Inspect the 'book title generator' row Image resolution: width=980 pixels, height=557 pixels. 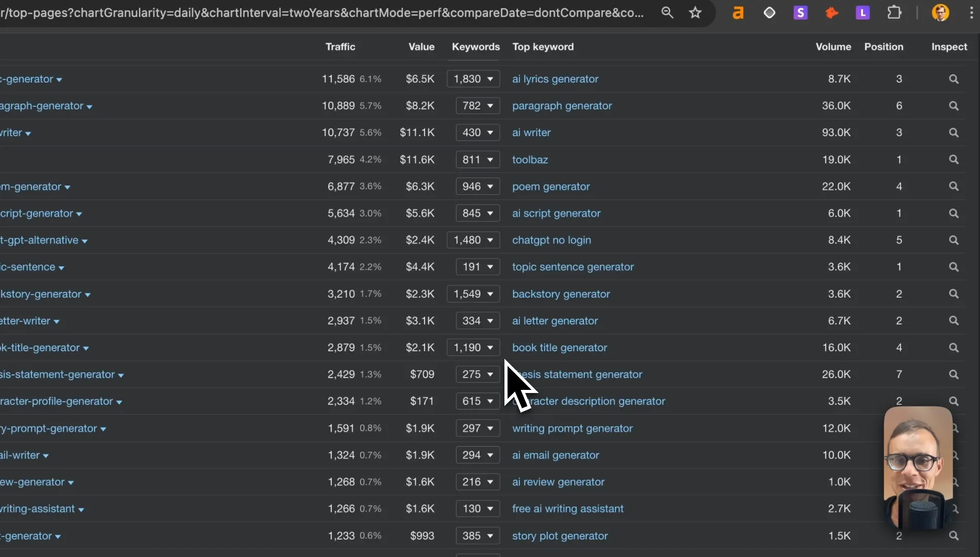954,348
